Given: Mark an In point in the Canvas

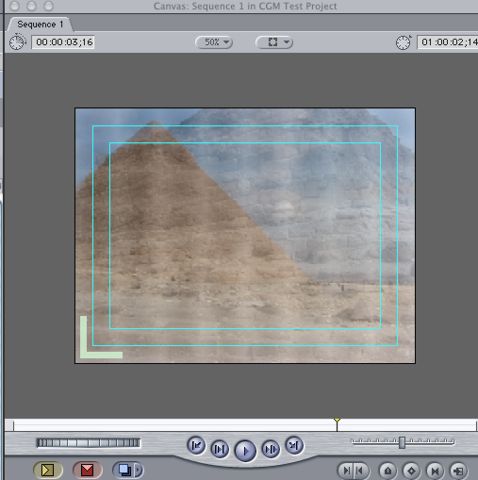Looking at the screenshot, I should point(346,471).
